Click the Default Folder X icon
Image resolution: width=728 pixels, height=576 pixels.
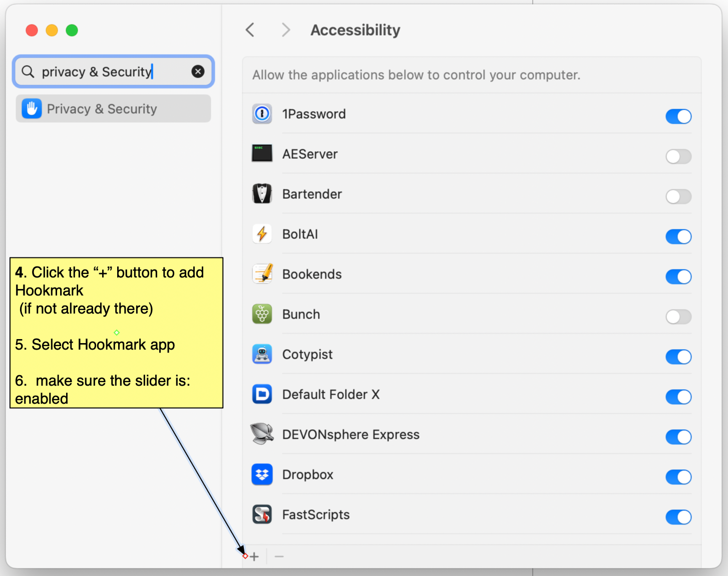262,394
